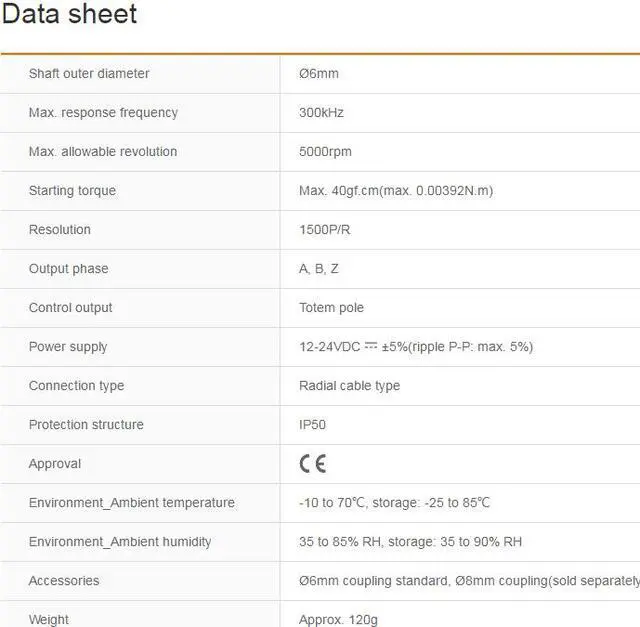
Task: Click the Approx. 120g weight value
Action: click(x=338, y=620)
